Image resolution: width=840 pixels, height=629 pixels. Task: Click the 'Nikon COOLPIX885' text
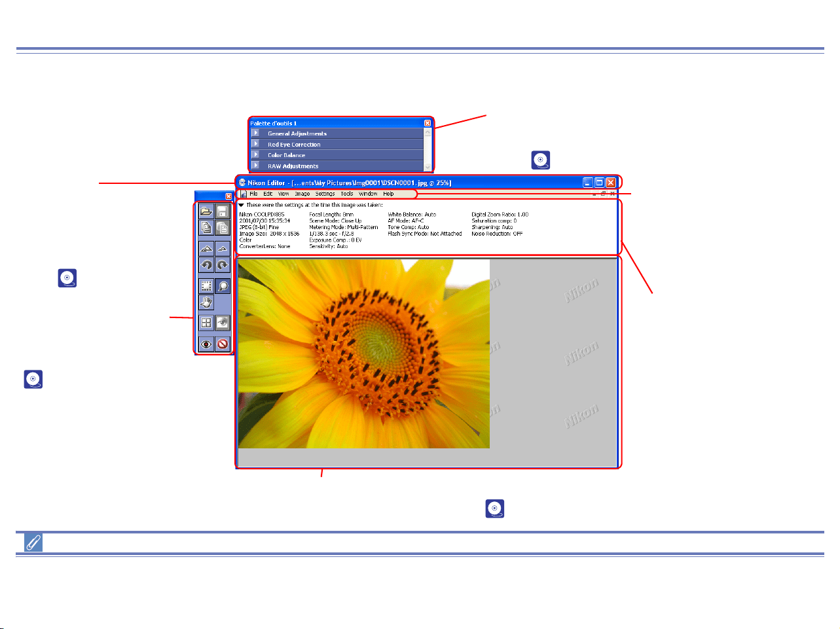(262, 215)
